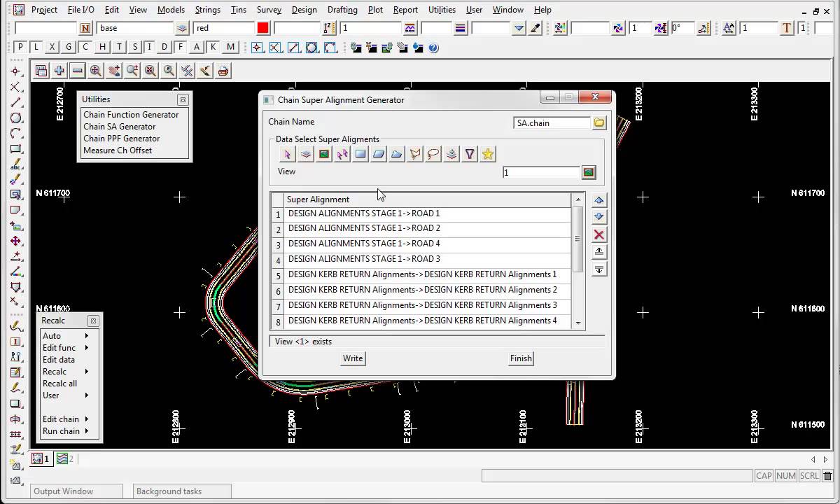Click the plus icon in view toolbar

59,71
